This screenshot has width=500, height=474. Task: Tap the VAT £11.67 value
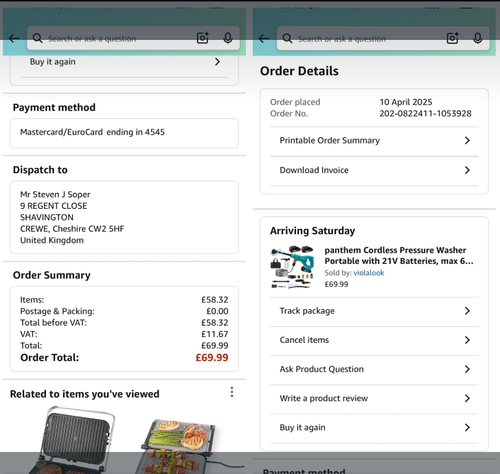click(x=215, y=334)
